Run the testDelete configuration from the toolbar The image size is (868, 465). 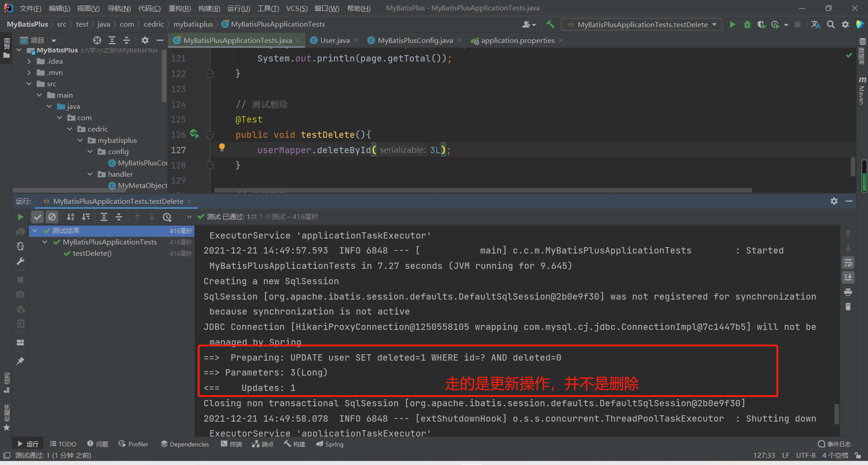coord(732,24)
